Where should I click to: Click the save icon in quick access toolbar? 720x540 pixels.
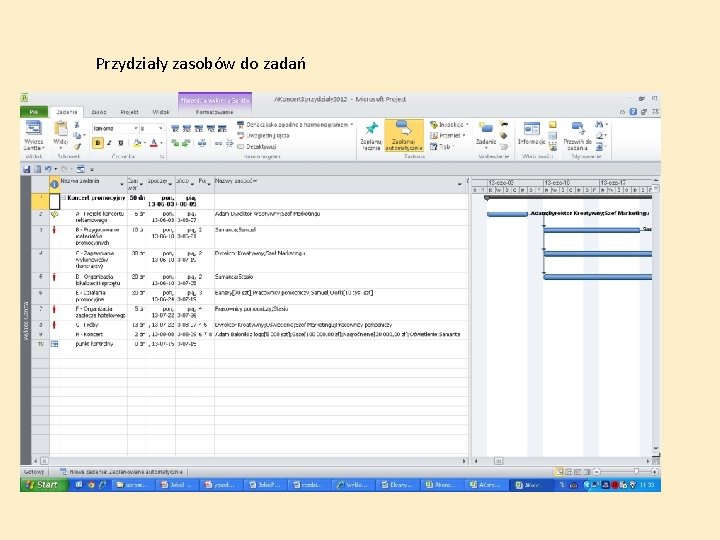pos(27,169)
